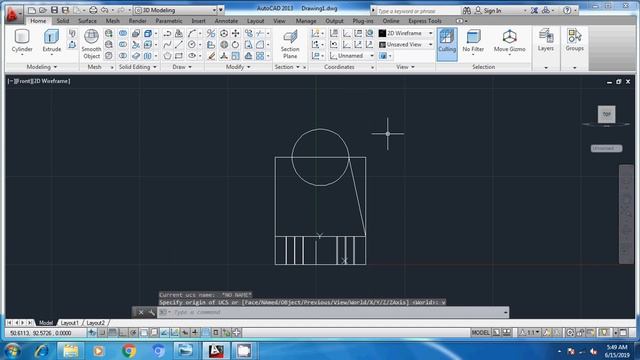Select the Rotate tool in Modify
This screenshot has height=360, width=640.
pyautogui.click(x=236, y=44)
